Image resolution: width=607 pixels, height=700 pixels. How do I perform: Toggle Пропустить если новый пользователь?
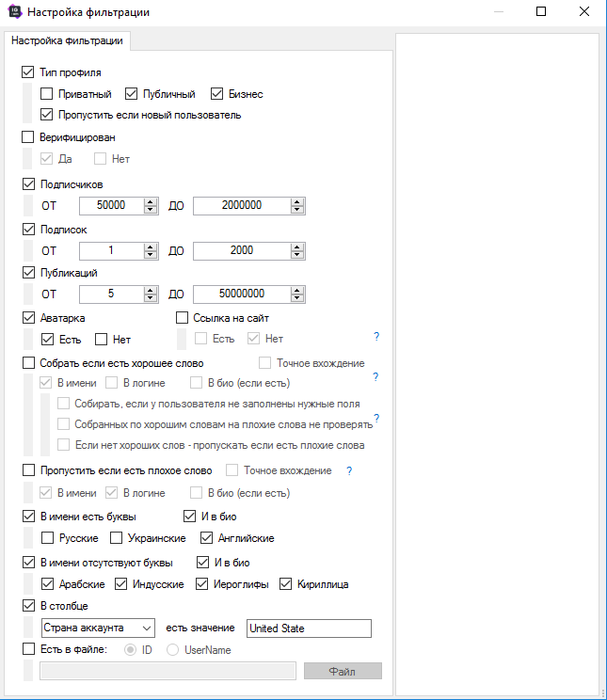click(x=46, y=115)
